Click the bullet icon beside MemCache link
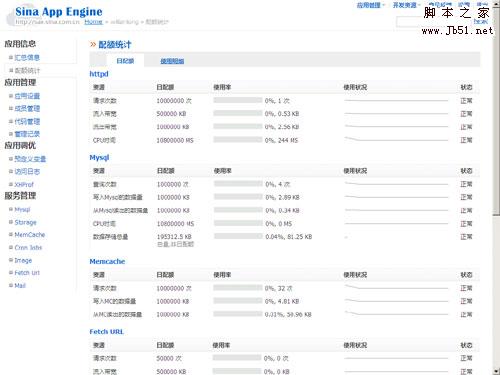Screen dimensions: 500x375 (x=11, y=235)
